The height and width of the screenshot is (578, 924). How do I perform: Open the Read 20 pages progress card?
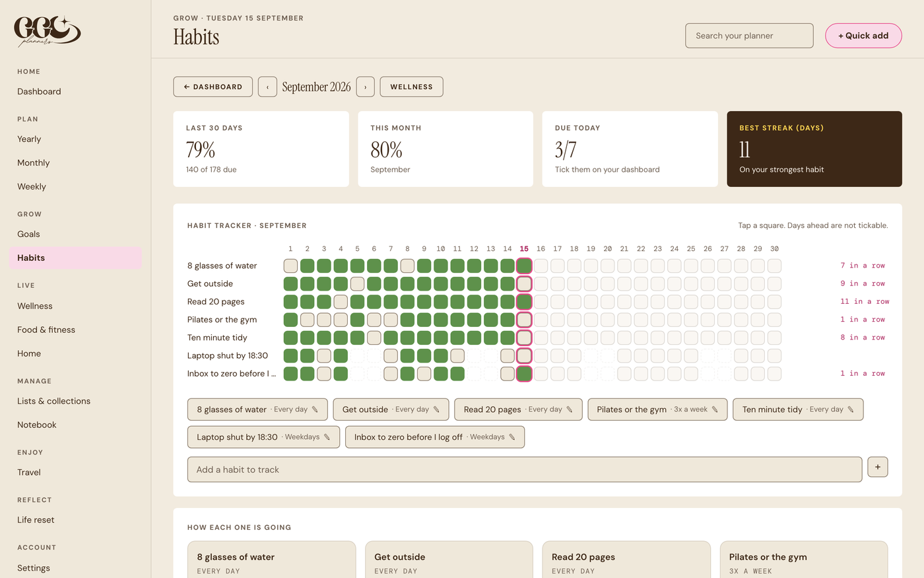coord(626,560)
